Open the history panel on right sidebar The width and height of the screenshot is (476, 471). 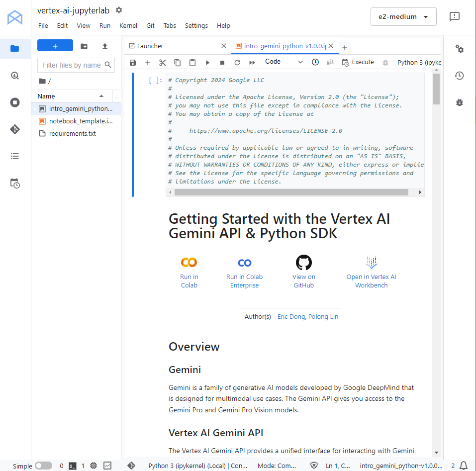pos(459,76)
